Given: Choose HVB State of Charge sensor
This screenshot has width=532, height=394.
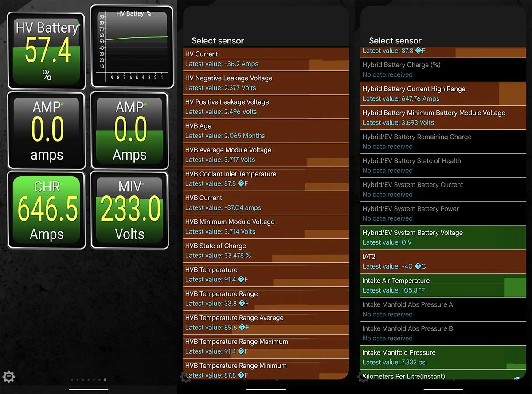Looking at the screenshot, I should [266, 250].
